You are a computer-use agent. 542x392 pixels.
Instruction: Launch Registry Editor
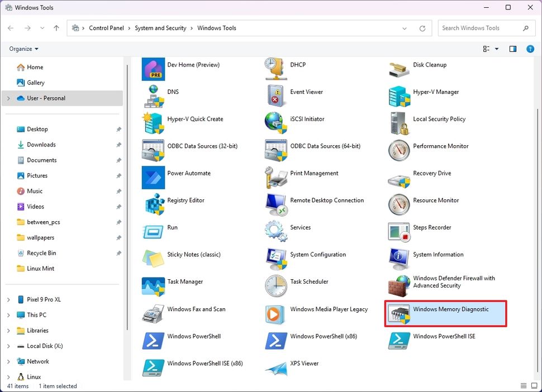185,200
